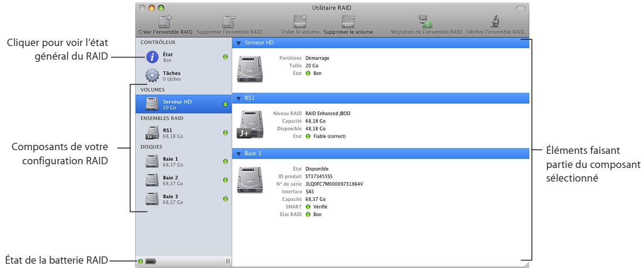This screenshot has width=644, height=271.
Task: Click the serial number 3LQ0FC7M00009731X64V
Action: click(334, 184)
